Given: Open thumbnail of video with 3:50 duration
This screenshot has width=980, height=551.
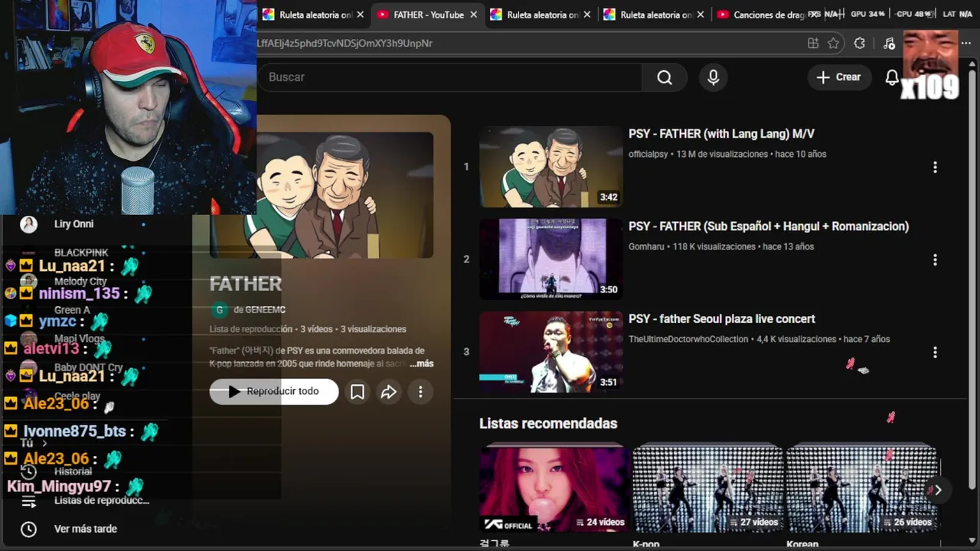Looking at the screenshot, I should click(x=551, y=259).
